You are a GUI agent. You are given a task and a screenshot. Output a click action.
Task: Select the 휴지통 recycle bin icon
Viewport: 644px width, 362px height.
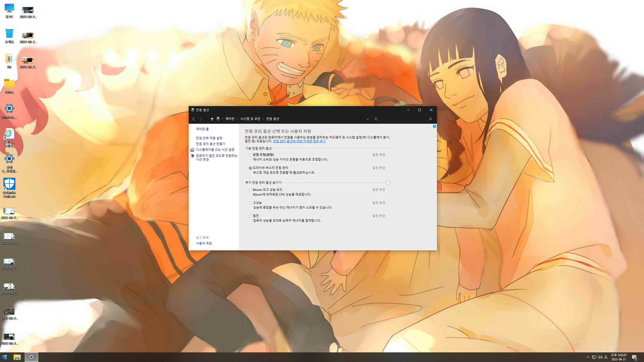[9, 36]
